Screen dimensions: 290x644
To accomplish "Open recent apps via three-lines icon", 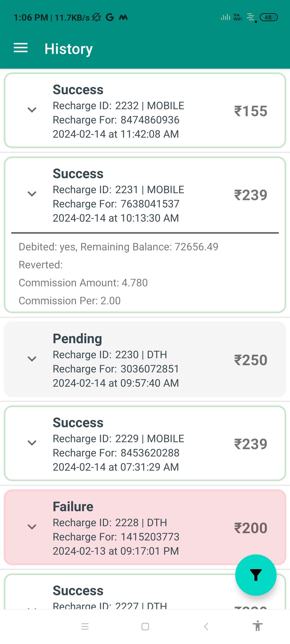I will click(x=85, y=627).
